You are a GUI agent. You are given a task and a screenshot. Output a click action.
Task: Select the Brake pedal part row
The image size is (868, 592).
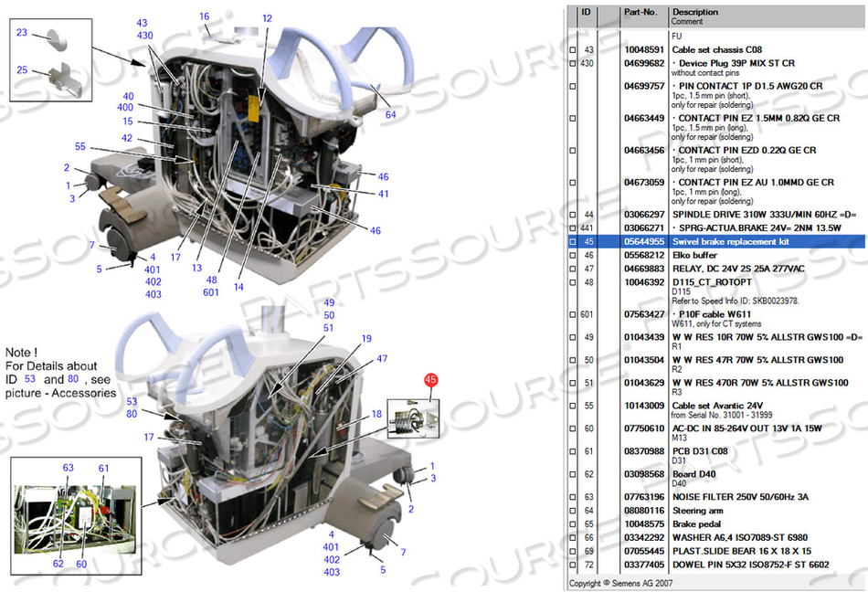pyautogui.click(x=694, y=524)
